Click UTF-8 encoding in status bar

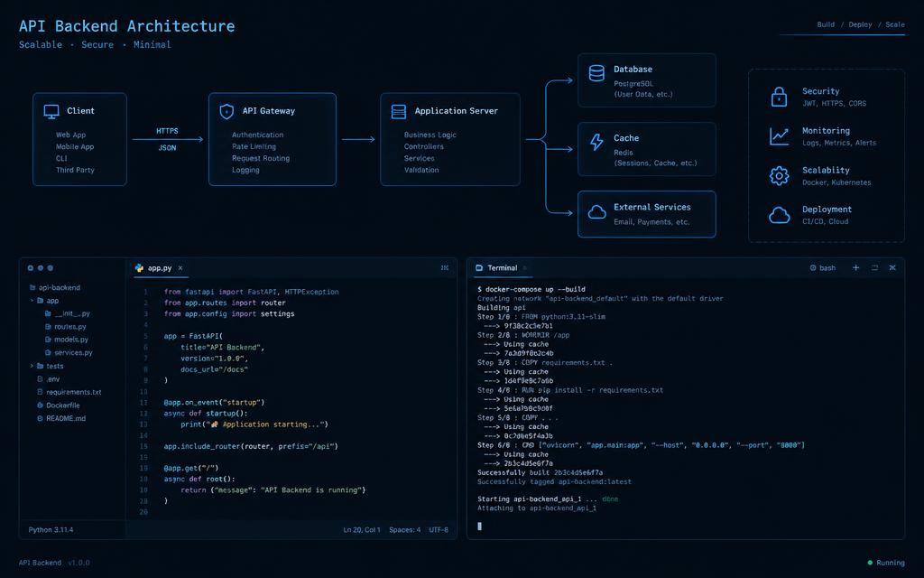(x=439, y=529)
